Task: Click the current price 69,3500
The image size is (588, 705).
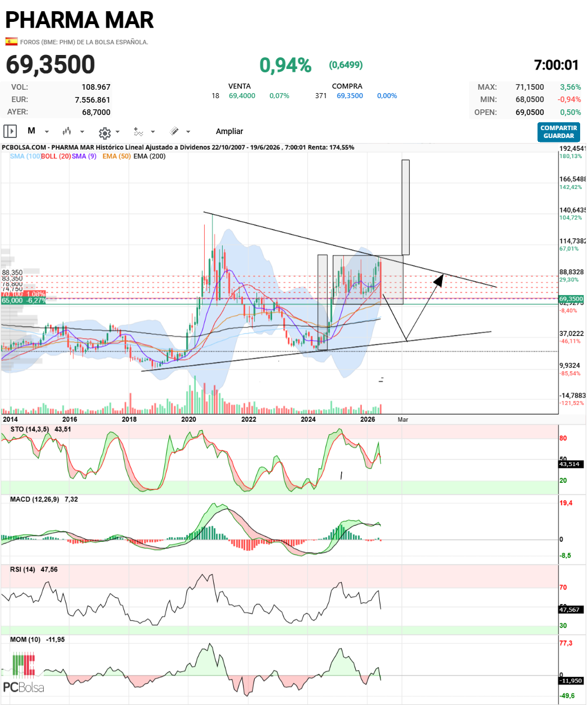Action: (x=50, y=64)
